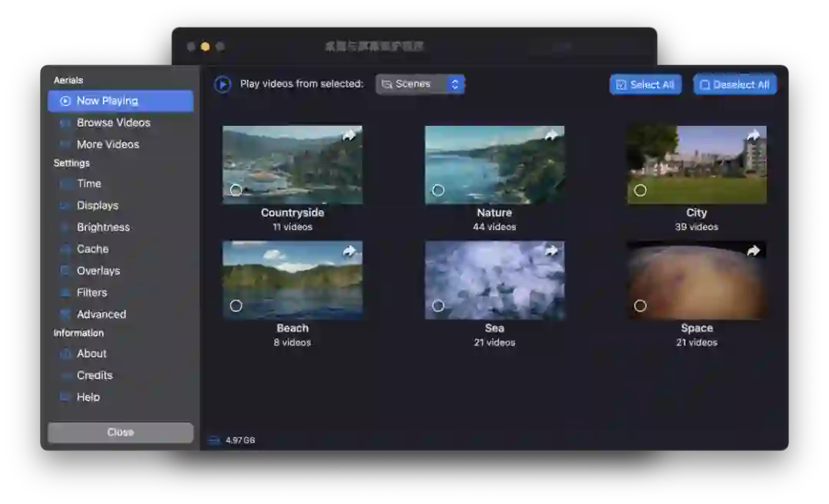Click the share arrow on Nature thumbnail
The width and height of the screenshot is (829, 504).
(551, 135)
